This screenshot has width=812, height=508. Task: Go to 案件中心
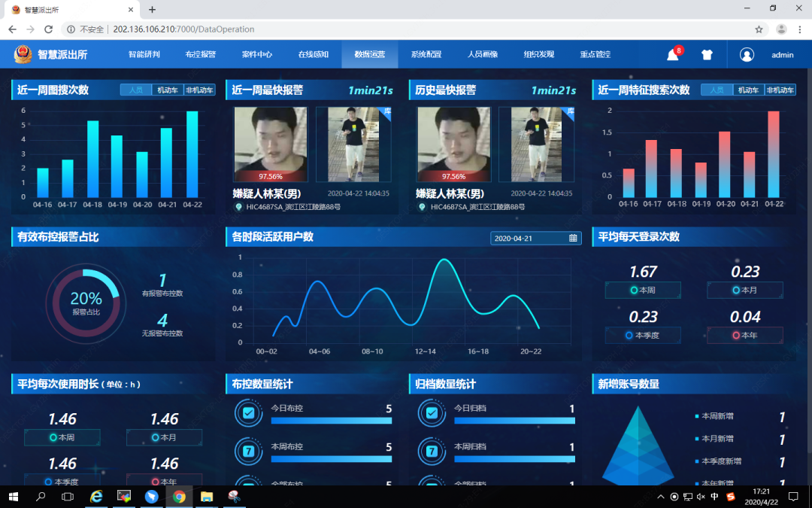click(257, 54)
